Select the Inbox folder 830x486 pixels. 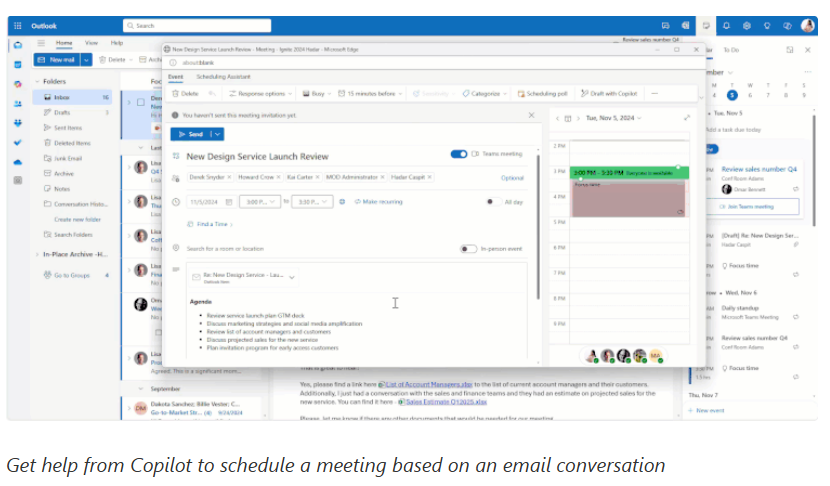(x=72, y=97)
